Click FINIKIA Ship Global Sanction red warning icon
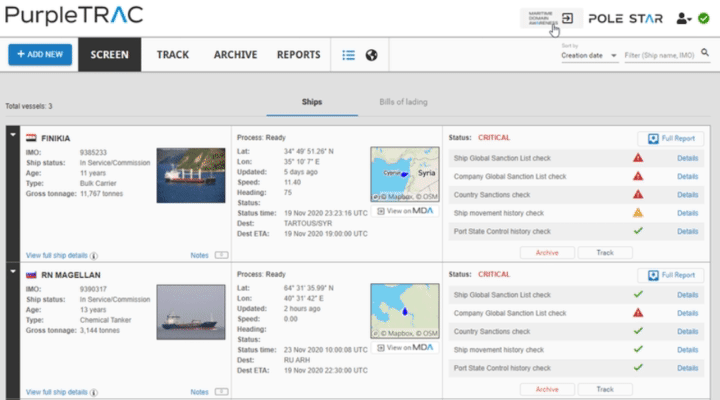Image resolution: width=720 pixels, height=400 pixels. pyautogui.click(x=638, y=158)
